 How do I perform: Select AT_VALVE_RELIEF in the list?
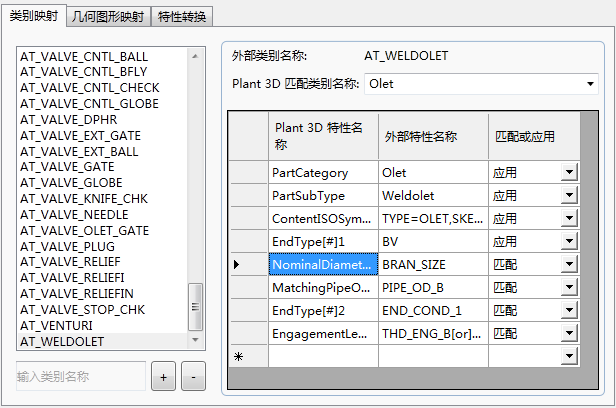click(70, 262)
